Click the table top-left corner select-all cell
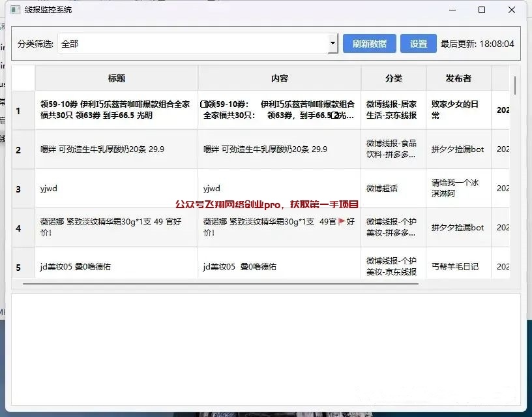Screen dimensions: 532x417 (23, 78)
